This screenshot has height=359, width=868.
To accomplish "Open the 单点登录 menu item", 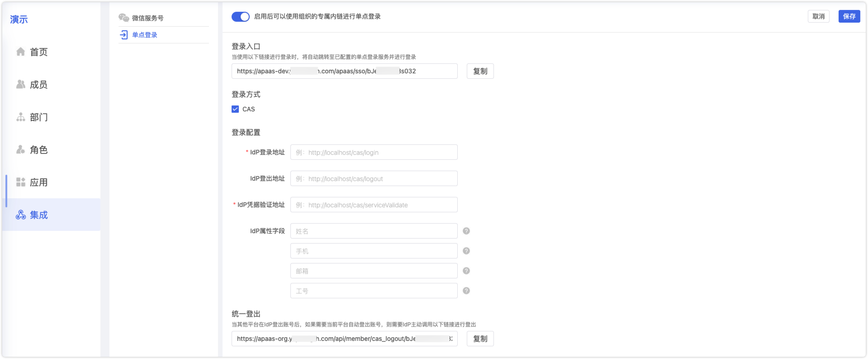I will click(145, 35).
